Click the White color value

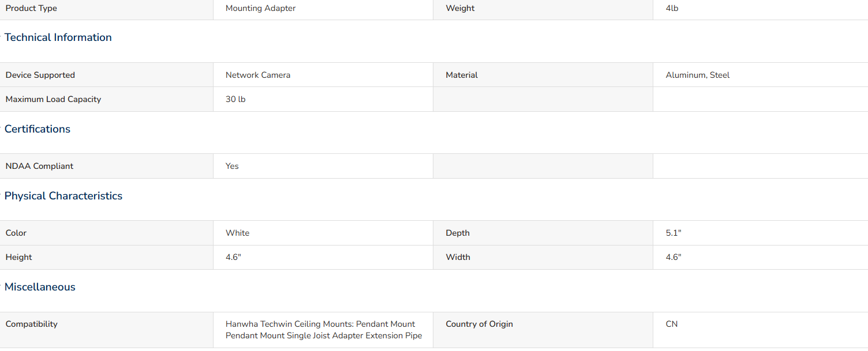click(237, 233)
